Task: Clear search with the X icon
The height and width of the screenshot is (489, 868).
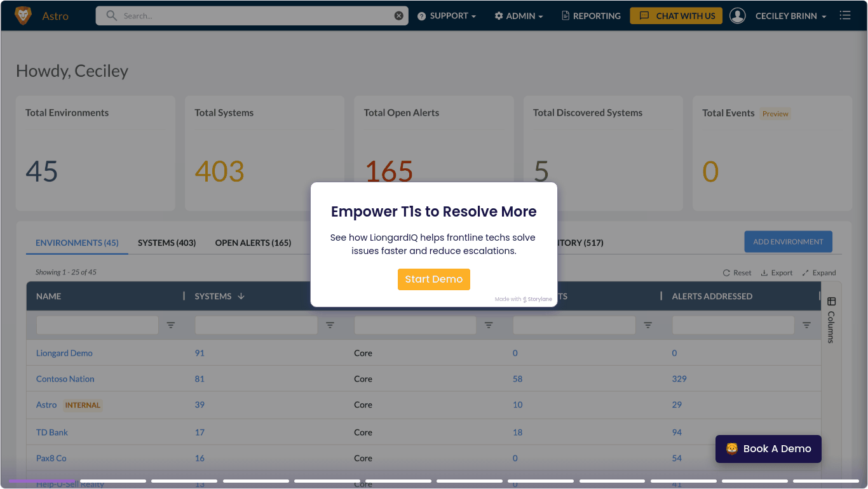Action: (398, 16)
